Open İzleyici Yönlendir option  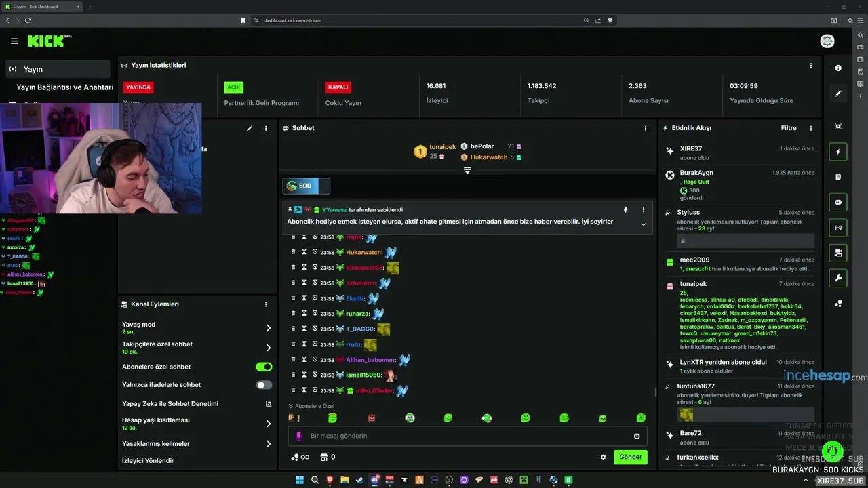[x=148, y=461]
